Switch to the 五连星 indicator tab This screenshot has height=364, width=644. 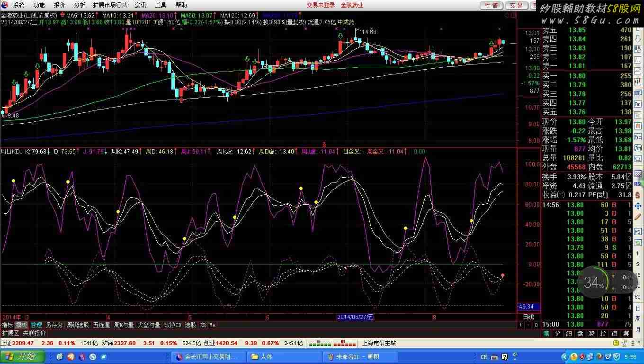click(101, 325)
